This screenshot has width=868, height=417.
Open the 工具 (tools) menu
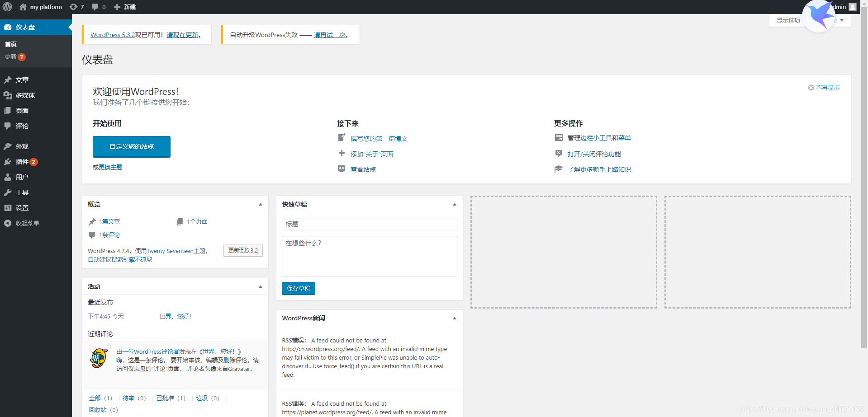click(36, 192)
